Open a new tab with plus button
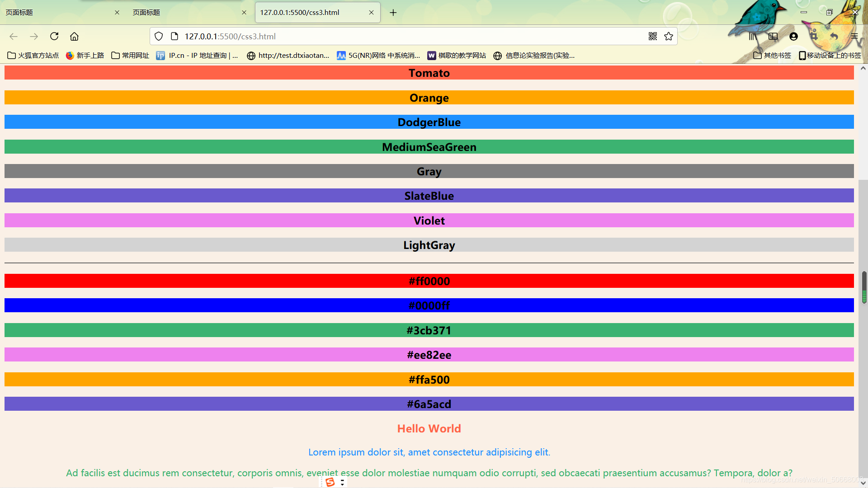868x488 pixels. coord(393,13)
